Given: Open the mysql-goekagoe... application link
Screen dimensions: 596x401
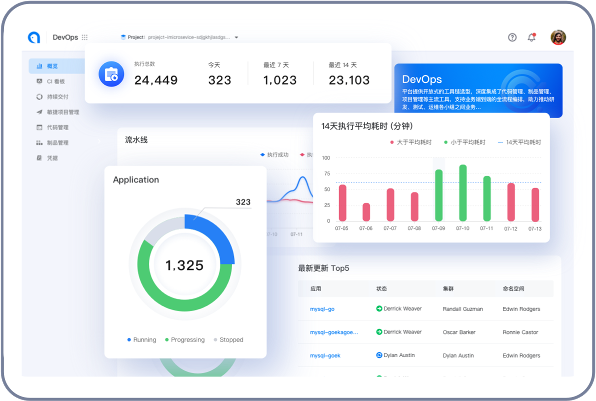Looking at the screenshot, I should (x=334, y=332).
